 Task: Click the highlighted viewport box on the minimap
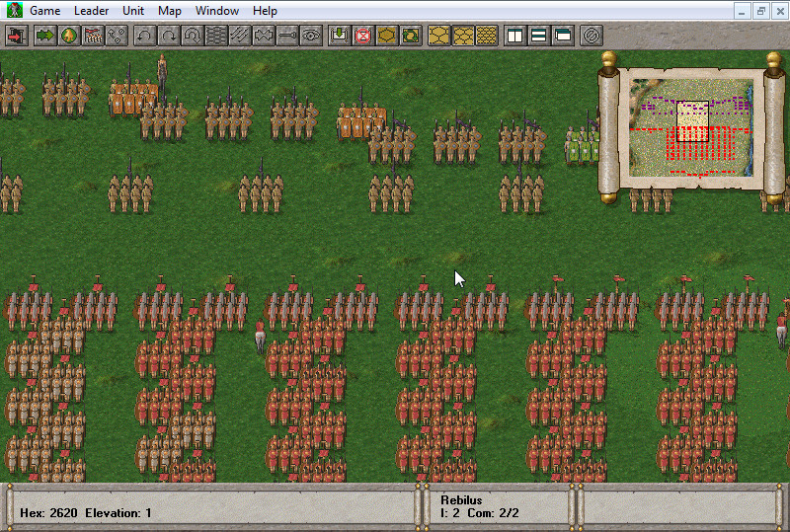(x=692, y=120)
